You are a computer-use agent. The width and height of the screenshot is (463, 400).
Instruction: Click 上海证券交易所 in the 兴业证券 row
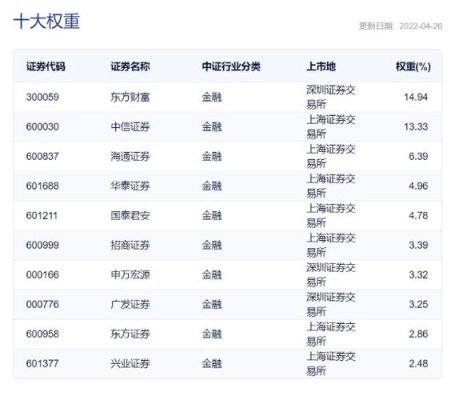[x=331, y=364]
